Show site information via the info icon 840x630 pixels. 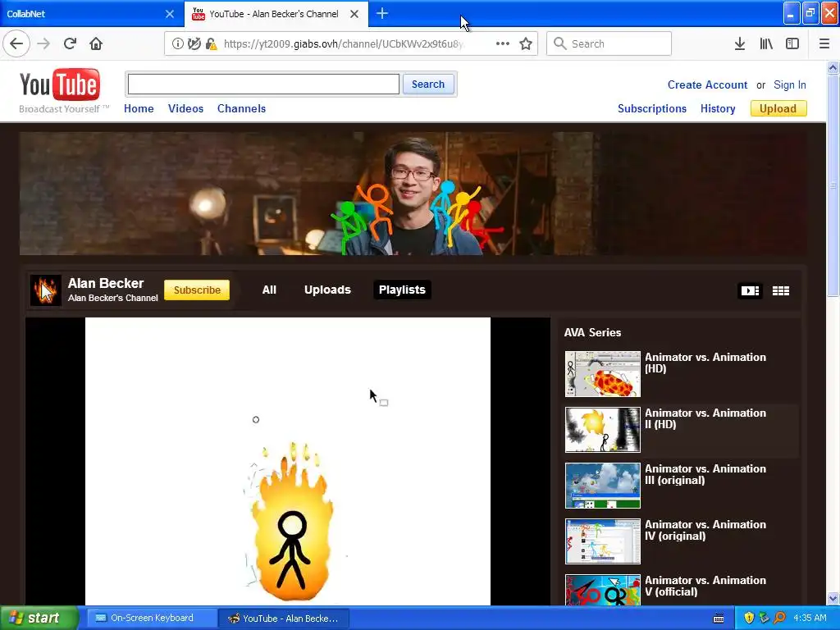point(177,43)
